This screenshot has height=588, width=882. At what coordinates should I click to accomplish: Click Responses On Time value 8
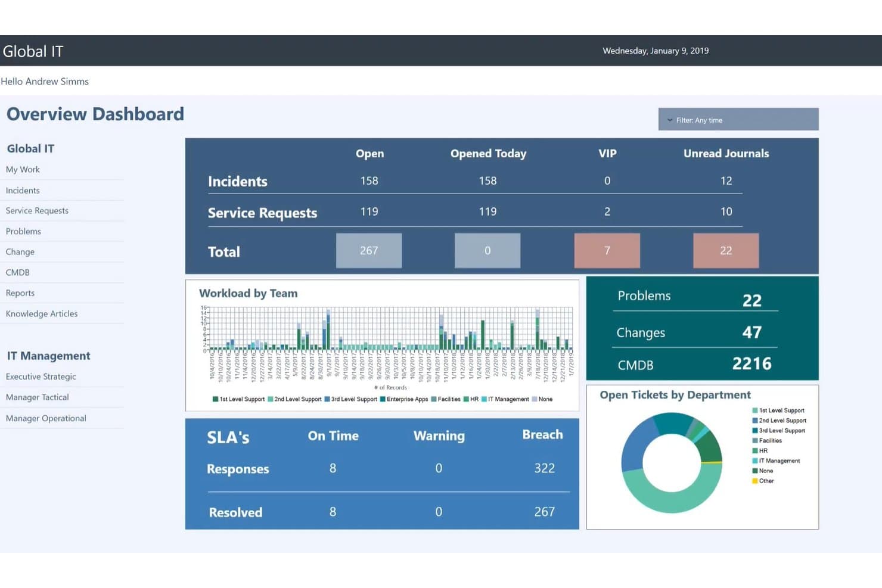click(333, 468)
